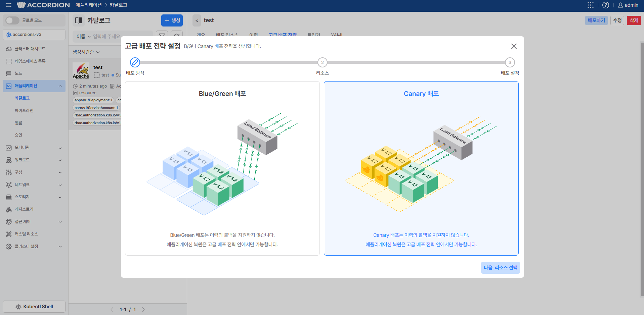Click the Nodes sidebar icon

point(9,73)
